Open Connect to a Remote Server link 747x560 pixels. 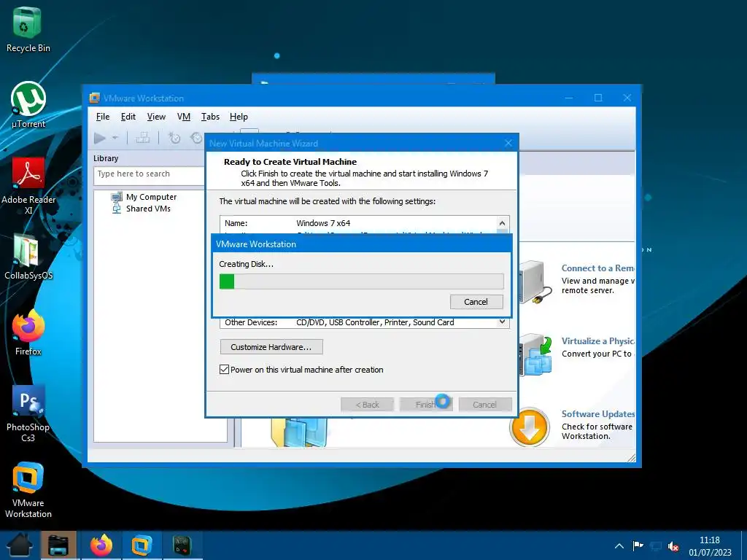click(598, 268)
